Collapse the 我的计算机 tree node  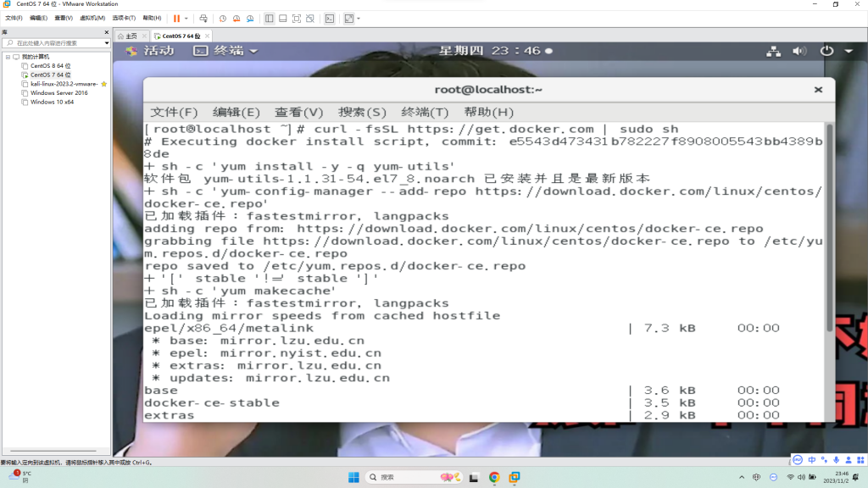(7, 57)
